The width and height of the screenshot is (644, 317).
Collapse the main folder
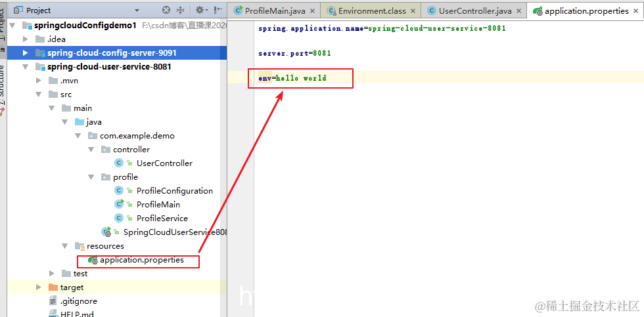pos(52,108)
